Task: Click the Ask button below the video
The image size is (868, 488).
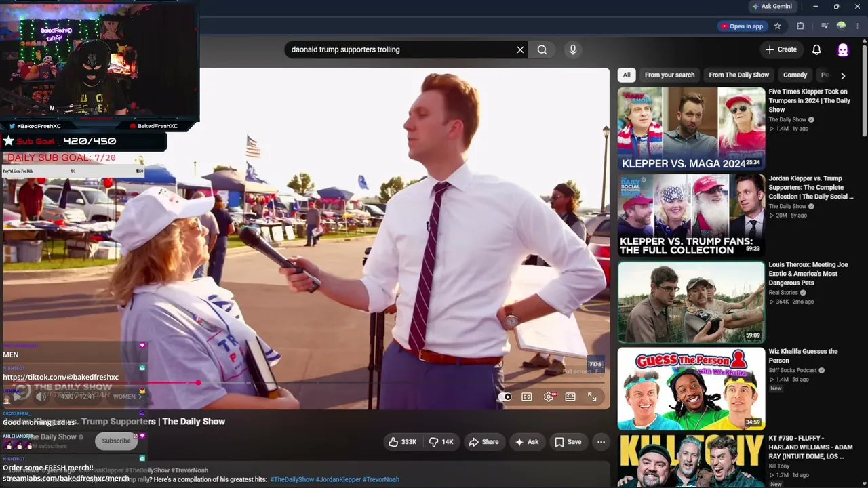Action: click(x=527, y=442)
